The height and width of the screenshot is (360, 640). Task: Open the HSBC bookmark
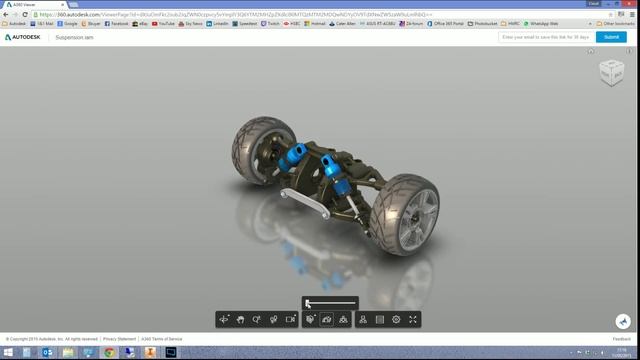point(291,24)
